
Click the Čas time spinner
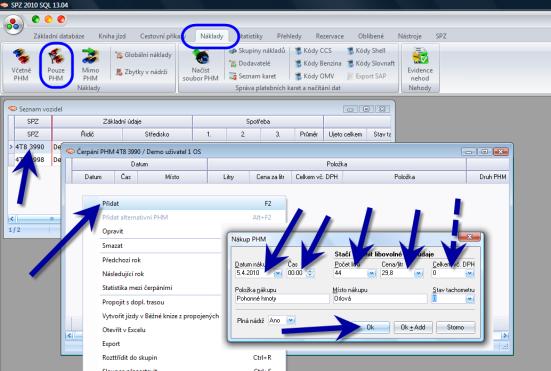[310, 273]
